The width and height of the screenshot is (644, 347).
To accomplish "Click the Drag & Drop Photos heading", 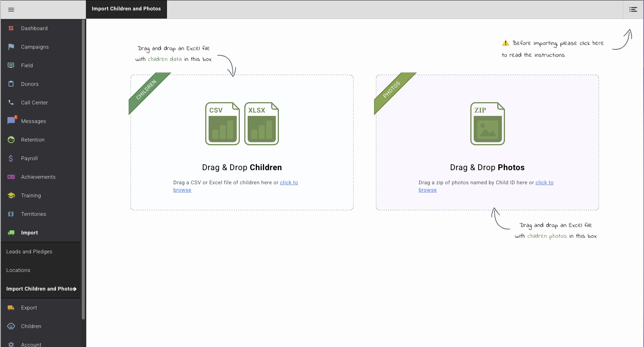I will [x=487, y=168].
